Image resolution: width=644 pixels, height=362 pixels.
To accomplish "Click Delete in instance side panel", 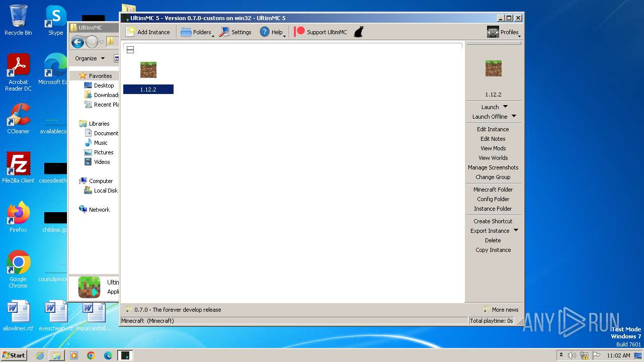I will coord(493,240).
